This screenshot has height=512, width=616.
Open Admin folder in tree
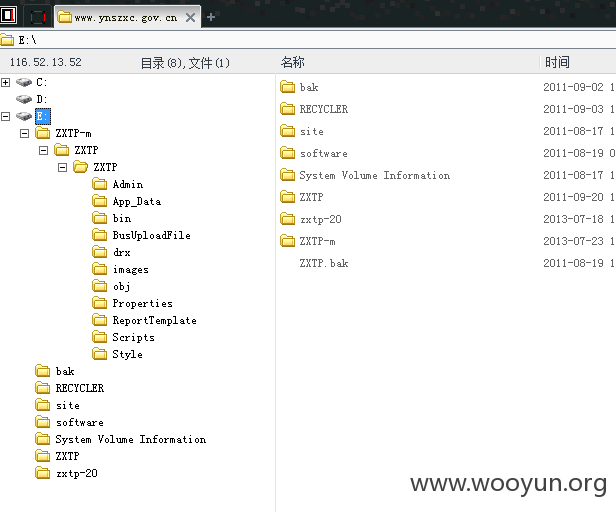click(128, 184)
